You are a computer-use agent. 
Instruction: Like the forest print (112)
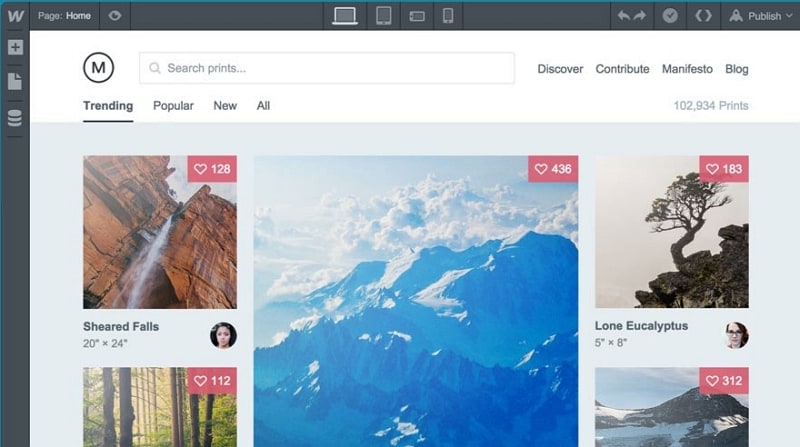tap(212, 381)
